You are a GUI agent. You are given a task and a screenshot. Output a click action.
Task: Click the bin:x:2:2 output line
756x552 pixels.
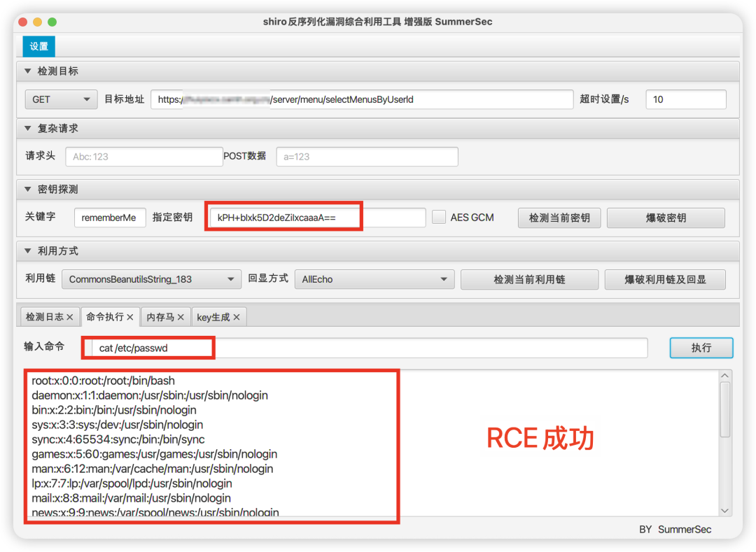pos(114,410)
